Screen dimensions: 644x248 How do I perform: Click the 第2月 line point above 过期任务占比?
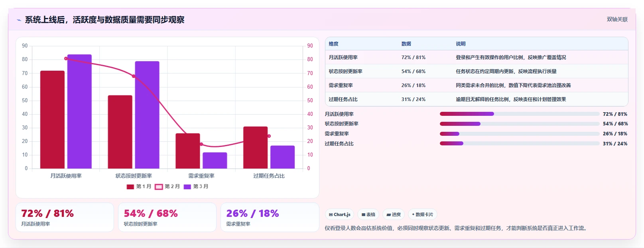(269, 136)
